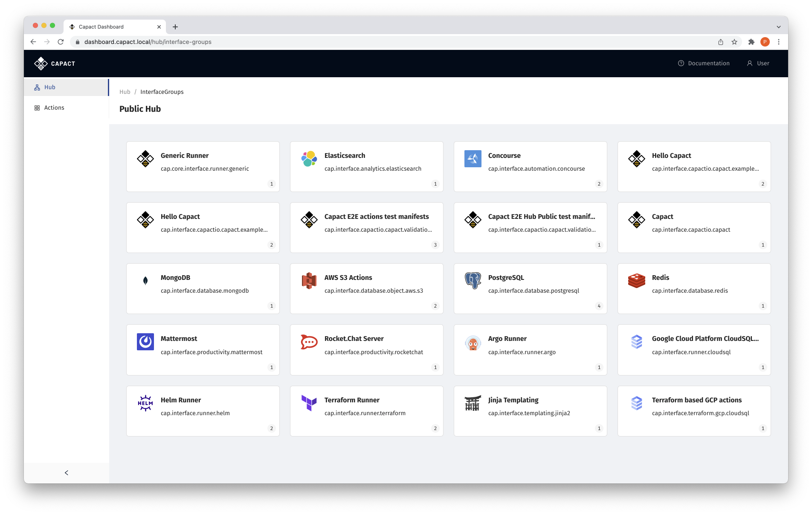The width and height of the screenshot is (812, 515).
Task: Click the MongoDB leaf icon
Action: (x=145, y=281)
